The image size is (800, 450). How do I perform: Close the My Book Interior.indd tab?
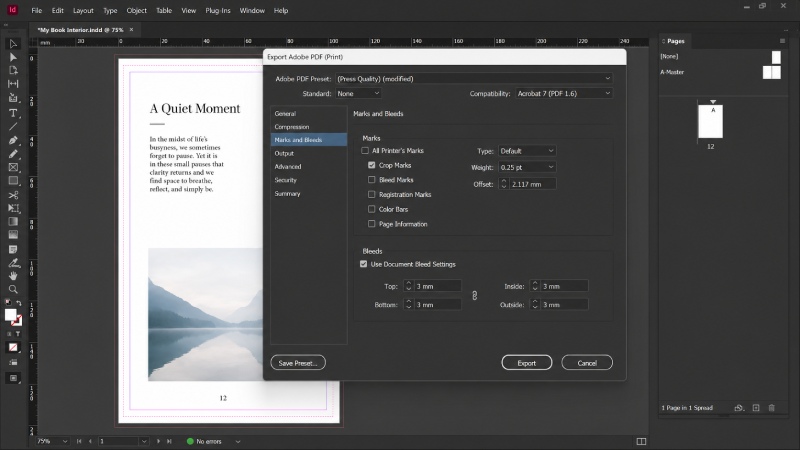[131, 30]
